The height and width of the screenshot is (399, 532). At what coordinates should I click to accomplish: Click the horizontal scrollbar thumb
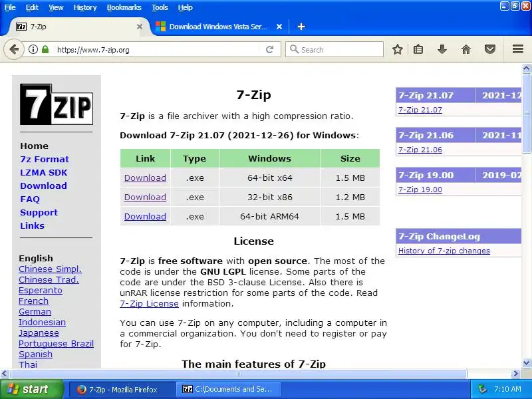point(239,374)
